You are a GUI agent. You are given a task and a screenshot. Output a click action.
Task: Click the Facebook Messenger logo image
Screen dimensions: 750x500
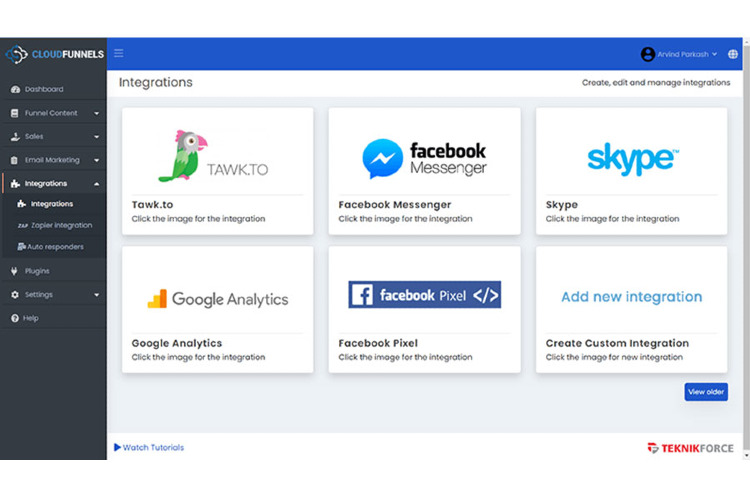tap(424, 158)
